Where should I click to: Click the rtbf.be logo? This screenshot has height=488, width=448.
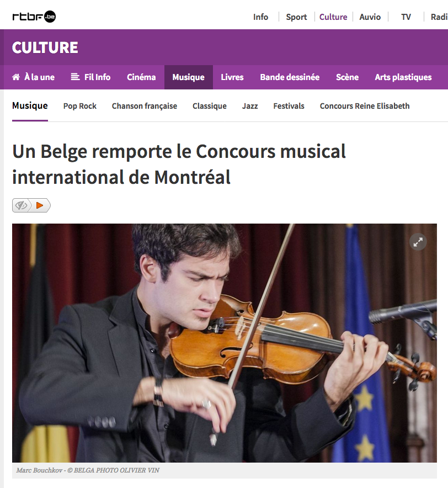(x=34, y=17)
